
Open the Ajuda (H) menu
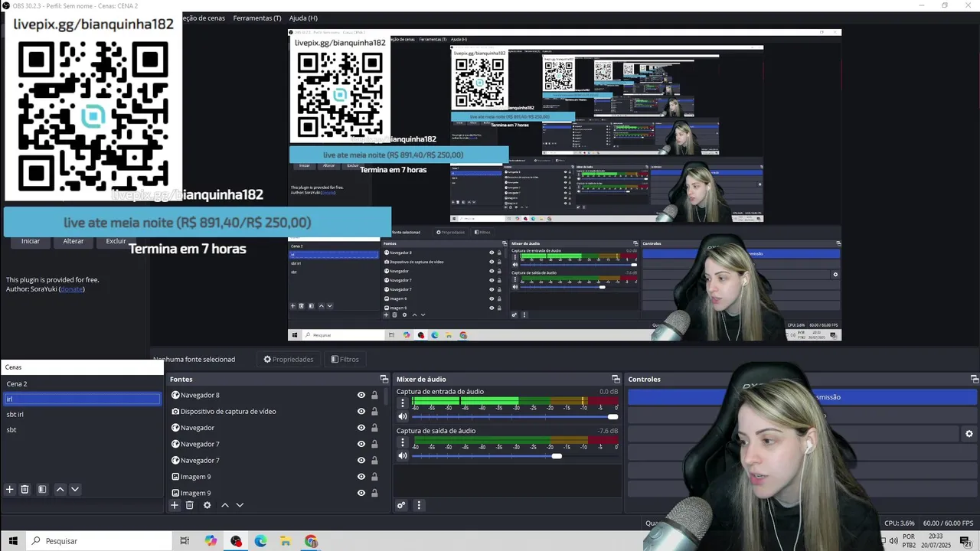(303, 18)
